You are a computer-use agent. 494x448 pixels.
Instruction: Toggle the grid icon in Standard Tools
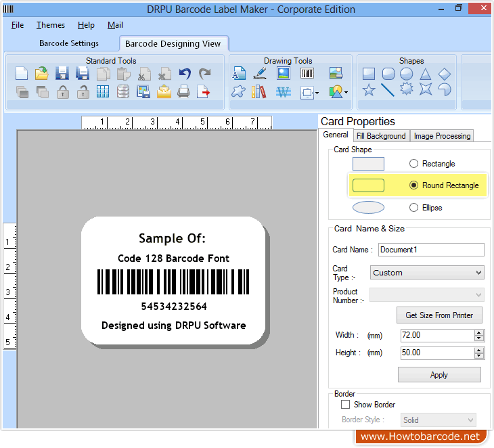point(103,91)
